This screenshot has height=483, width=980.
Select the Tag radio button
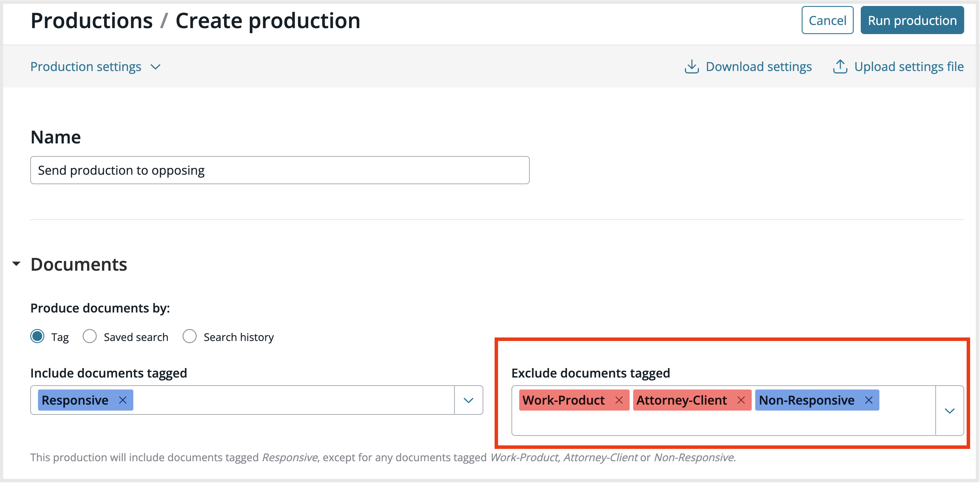(37, 336)
